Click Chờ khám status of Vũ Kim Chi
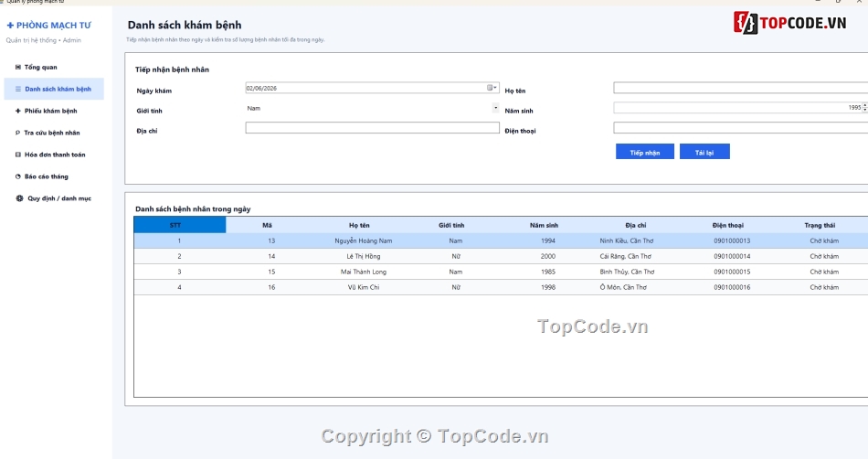 pos(824,287)
